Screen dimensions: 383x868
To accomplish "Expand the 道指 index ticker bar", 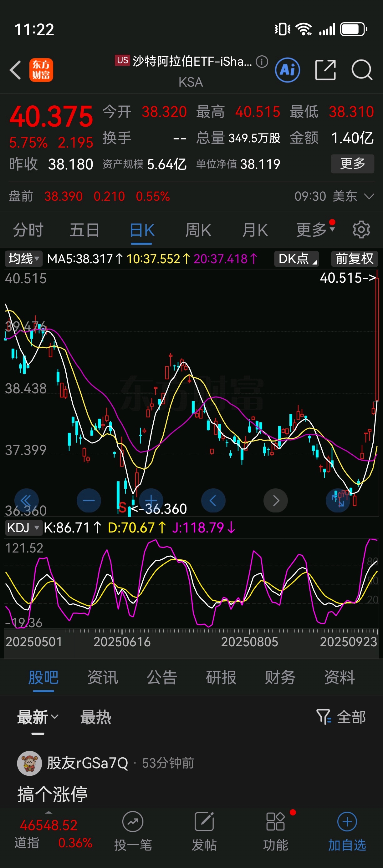I will (49, 812).
